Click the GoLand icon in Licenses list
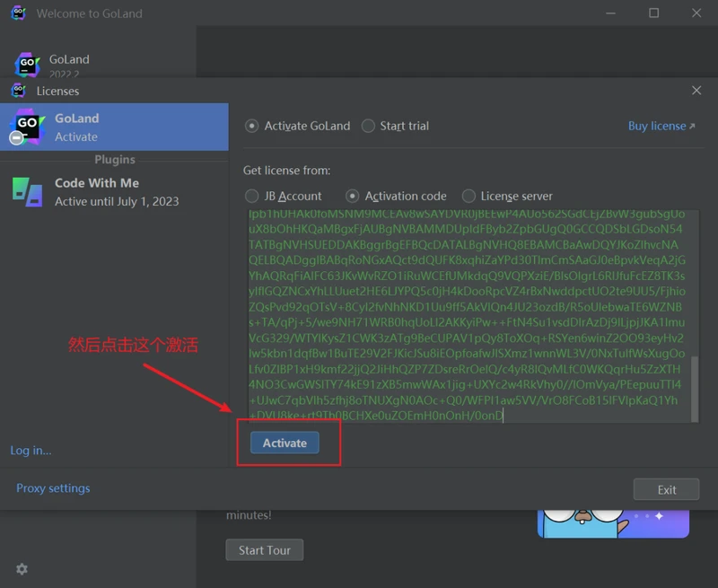This screenshot has height=588, width=718. tap(27, 127)
